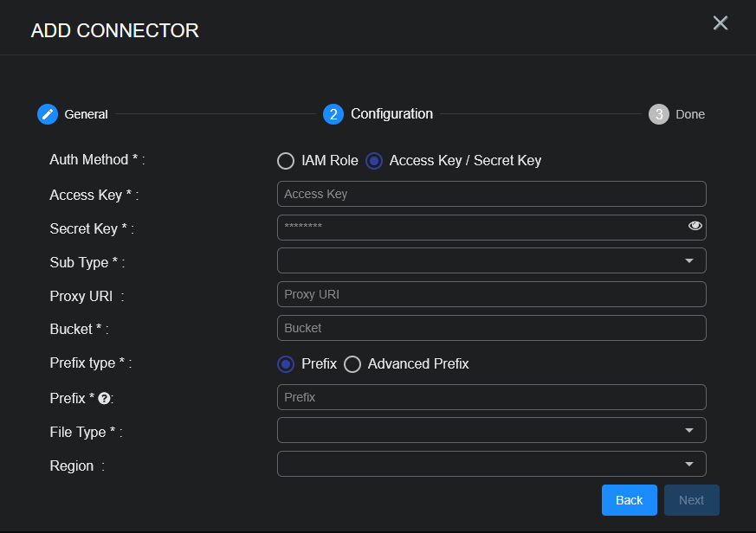756x533 pixels.
Task: Choose Access Key / Secret Key option
Action: click(x=374, y=161)
